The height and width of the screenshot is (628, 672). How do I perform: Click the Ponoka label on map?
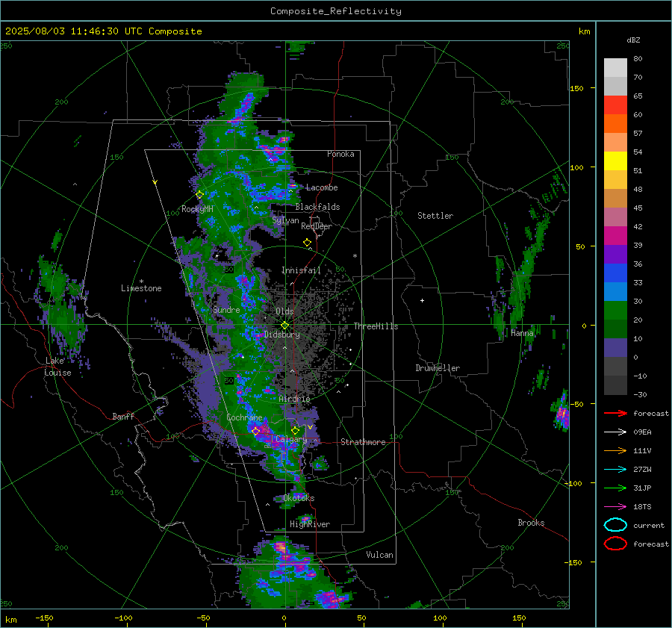[340, 154]
